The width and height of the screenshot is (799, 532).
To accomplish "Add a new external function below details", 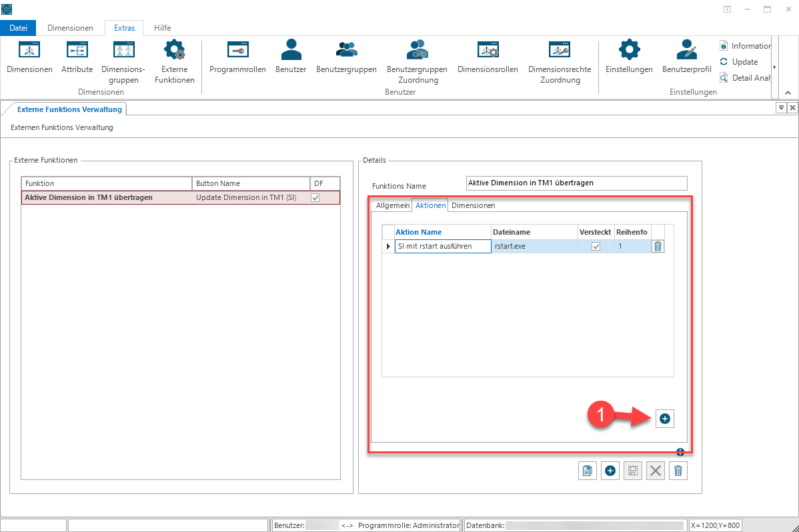I will pyautogui.click(x=610, y=471).
